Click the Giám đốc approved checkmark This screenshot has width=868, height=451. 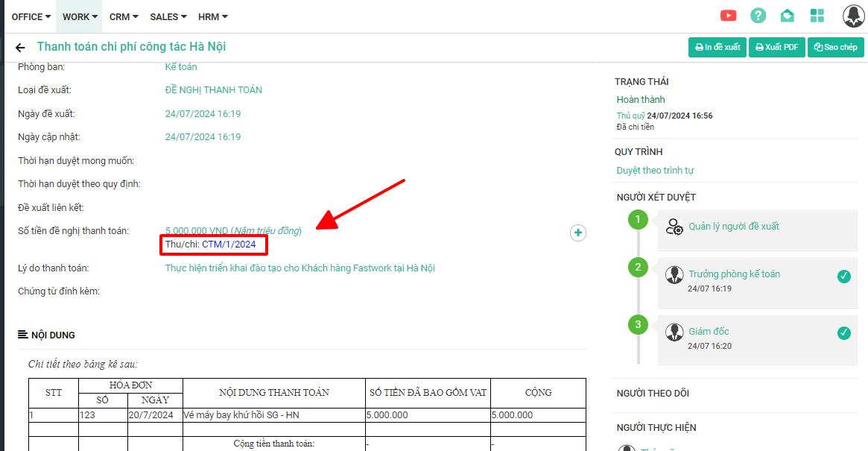click(x=843, y=333)
